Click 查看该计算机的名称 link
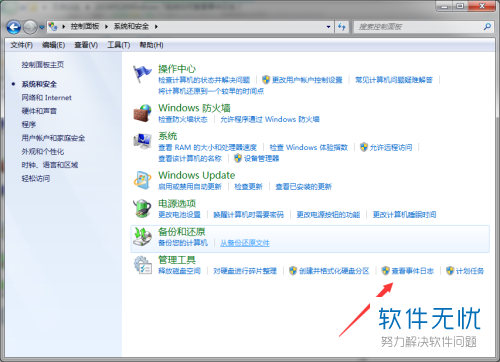This screenshot has width=500, height=362. 190,159
